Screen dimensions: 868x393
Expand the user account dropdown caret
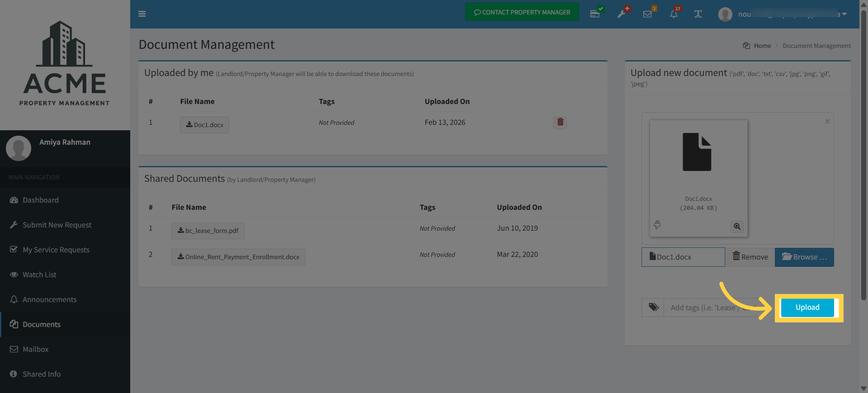[x=844, y=14]
